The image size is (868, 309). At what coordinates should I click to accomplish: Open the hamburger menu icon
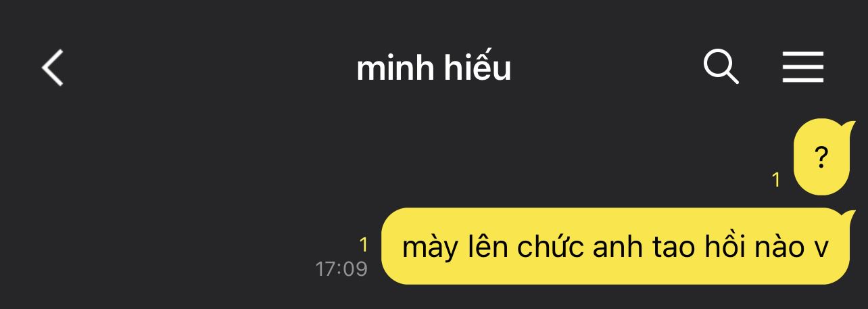click(803, 67)
